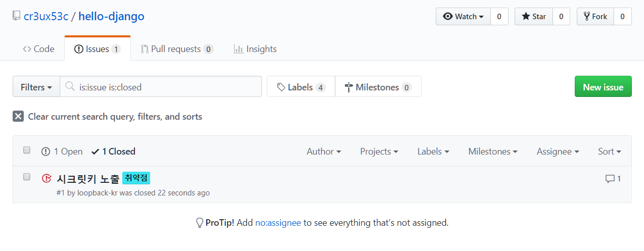Click the loopback-kr author link
The width and height of the screenshot is (644, 251).
[97, 193]
